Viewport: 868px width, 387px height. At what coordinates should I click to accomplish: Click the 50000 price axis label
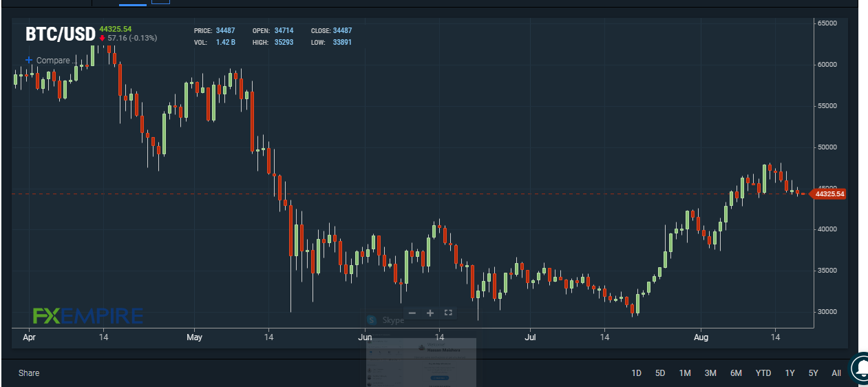pyautogui.click(x=827, y=147)
